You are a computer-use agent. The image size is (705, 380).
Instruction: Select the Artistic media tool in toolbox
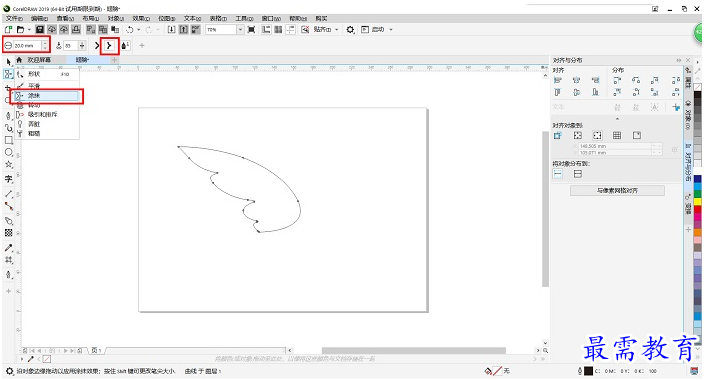(9, 128)
